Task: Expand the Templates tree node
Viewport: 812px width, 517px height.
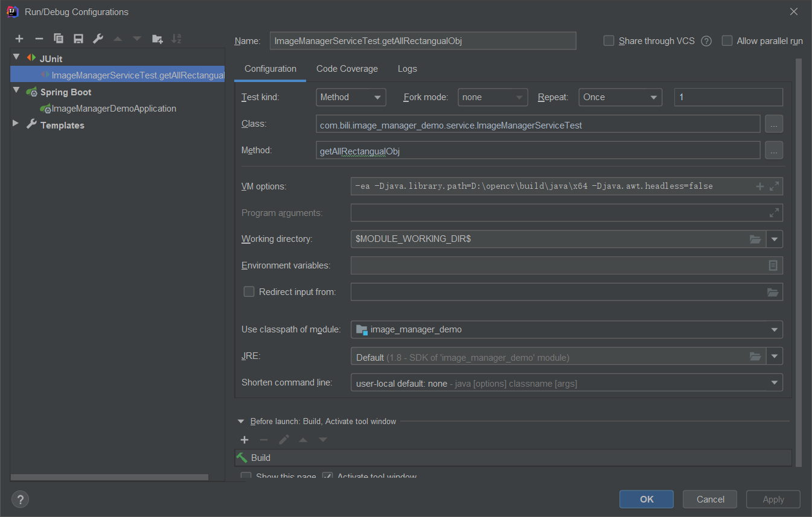Action: click(x=16, y=125)
